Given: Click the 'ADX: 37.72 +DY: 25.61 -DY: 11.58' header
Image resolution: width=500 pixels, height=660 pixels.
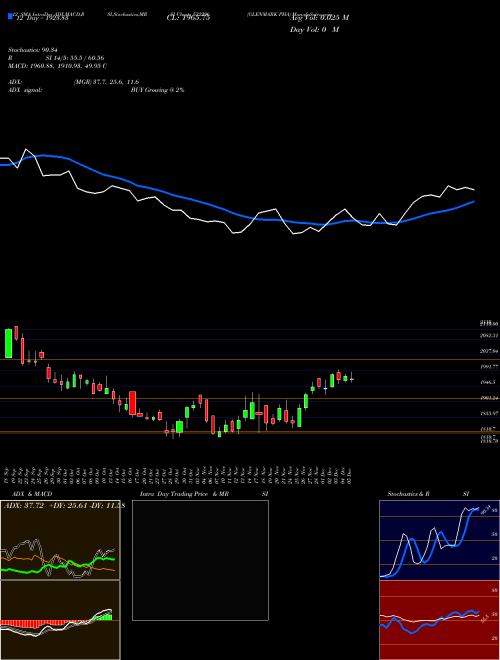Looking at the screenshot, I should click(x=64, y=506).
